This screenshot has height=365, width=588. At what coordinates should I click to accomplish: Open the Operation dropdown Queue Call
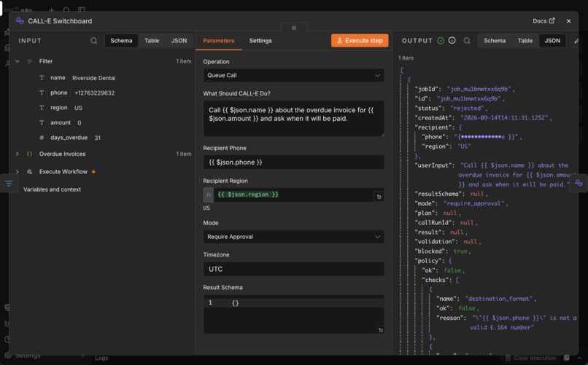click(293, 75)
